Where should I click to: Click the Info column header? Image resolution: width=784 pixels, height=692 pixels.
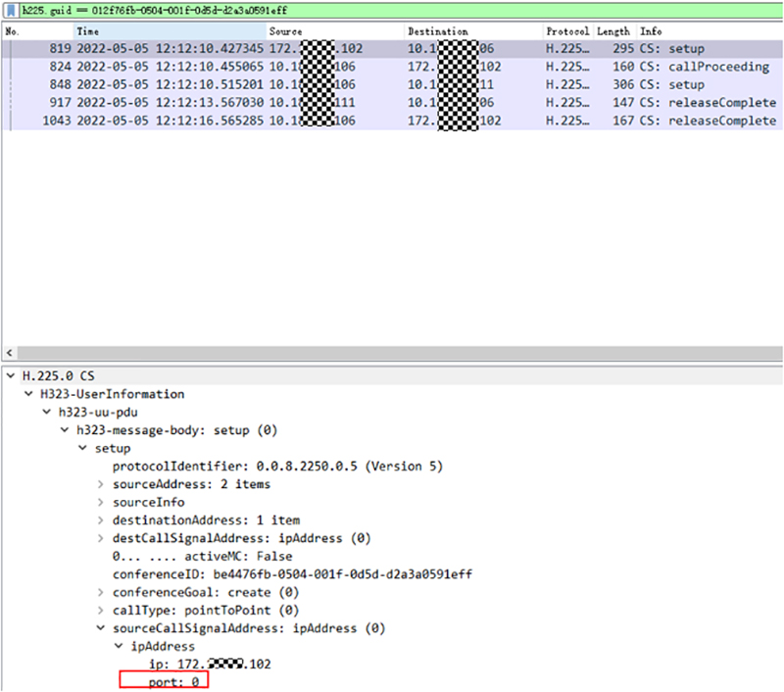pos(706,31)
